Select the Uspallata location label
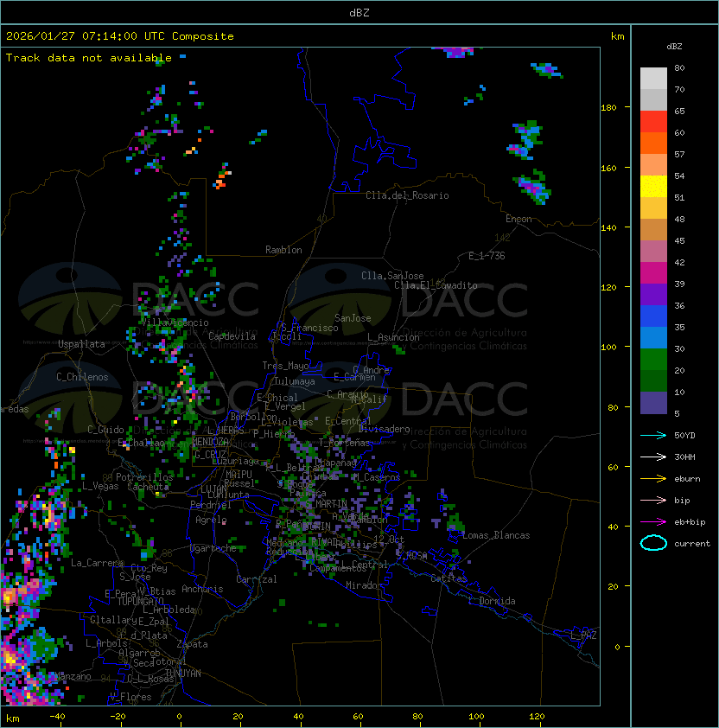719x728 pixels. pyautogui.click(x=81, y=344)
